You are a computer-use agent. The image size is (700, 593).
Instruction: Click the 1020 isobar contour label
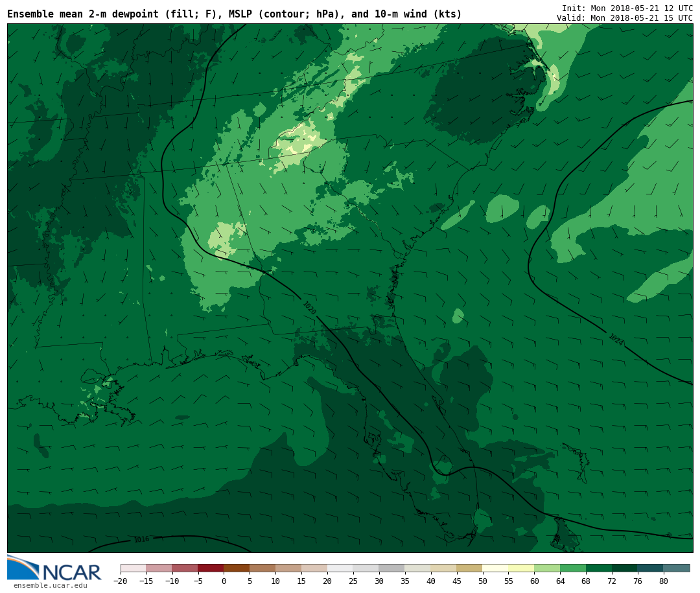coord(309,308)
